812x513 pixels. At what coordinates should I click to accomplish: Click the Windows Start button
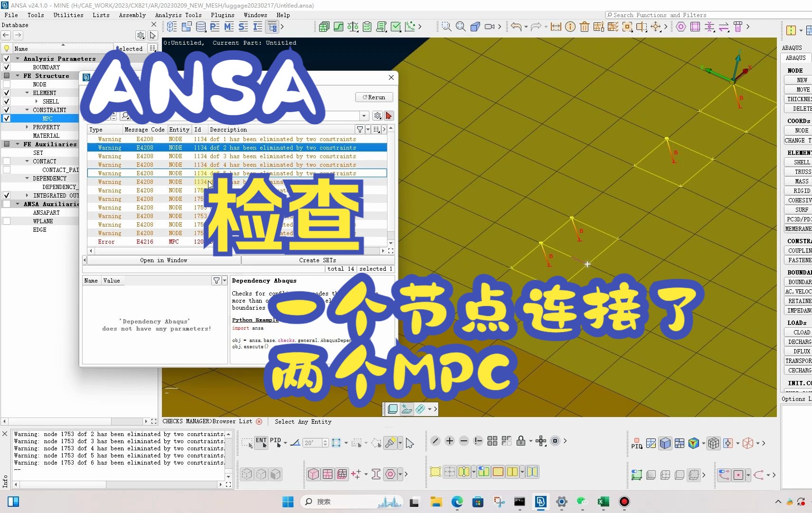pos(288,502)
